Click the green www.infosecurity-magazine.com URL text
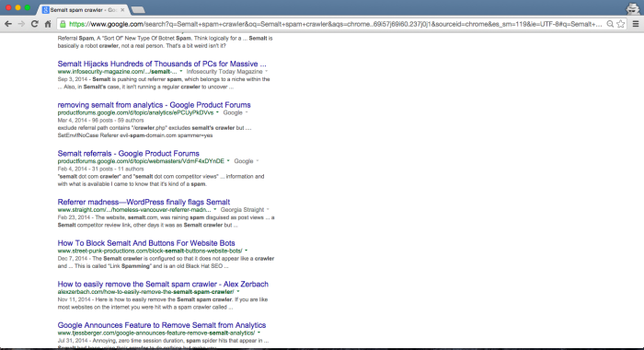This screenshot has width=644, height=350. (117, 72)
